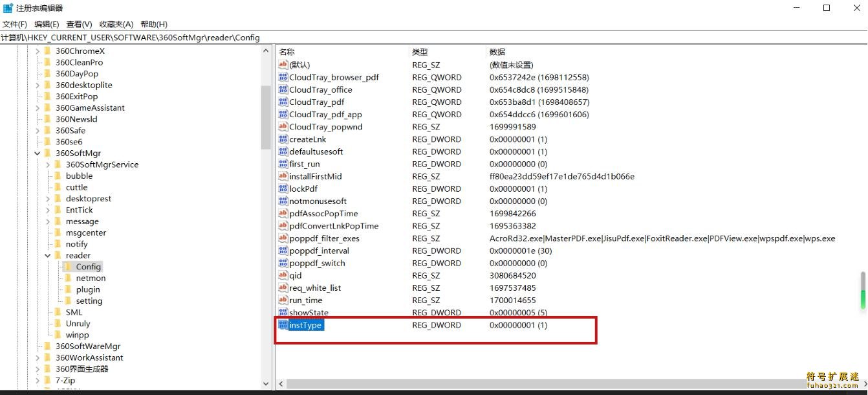The width and height of the screenshot is (868, 395).
Task: Select the notmonusesoft value name
Action: [x=318, y=201]
